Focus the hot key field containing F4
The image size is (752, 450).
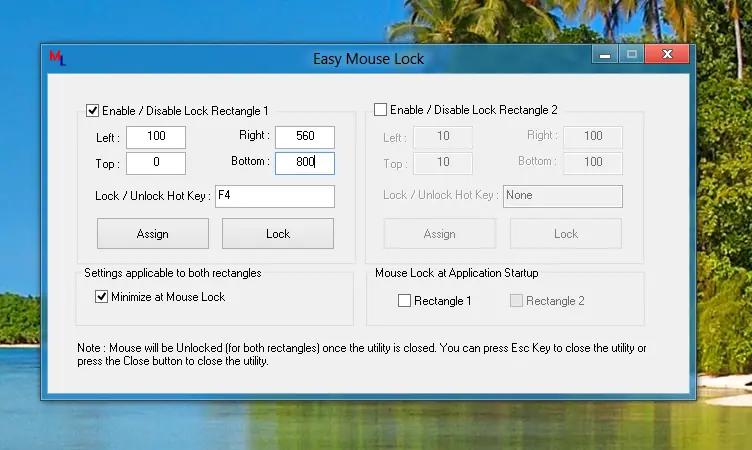click(275, 196)
